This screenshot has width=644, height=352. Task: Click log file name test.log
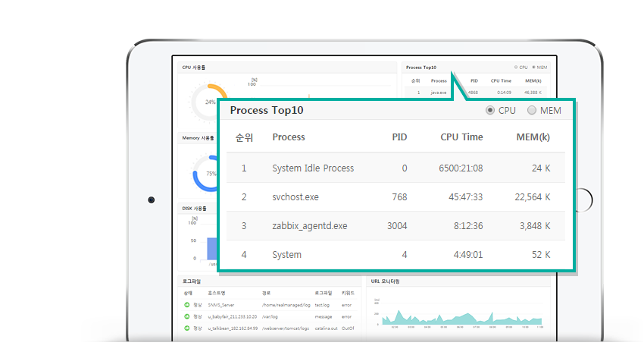point(322,305)
